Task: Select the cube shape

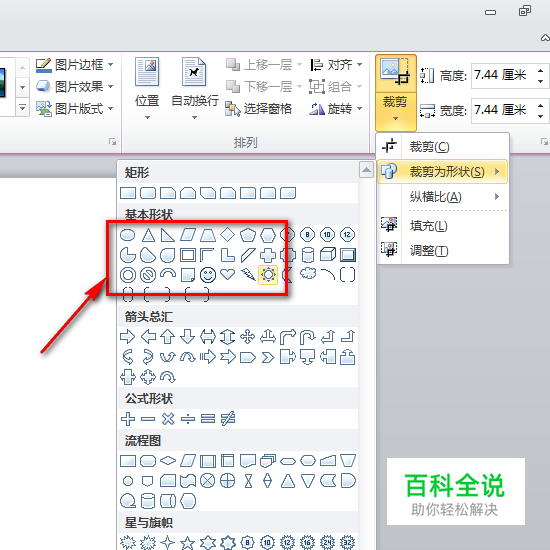Action: (x=328, y=255)
